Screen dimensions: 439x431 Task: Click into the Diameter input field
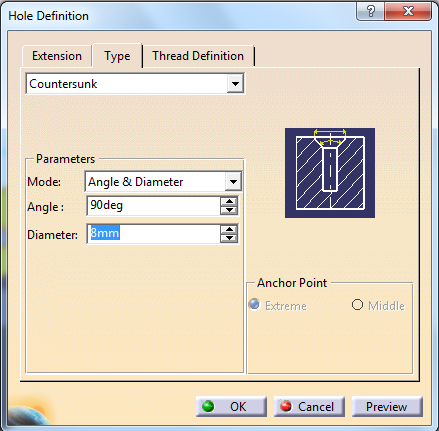(x=153, y=233)
